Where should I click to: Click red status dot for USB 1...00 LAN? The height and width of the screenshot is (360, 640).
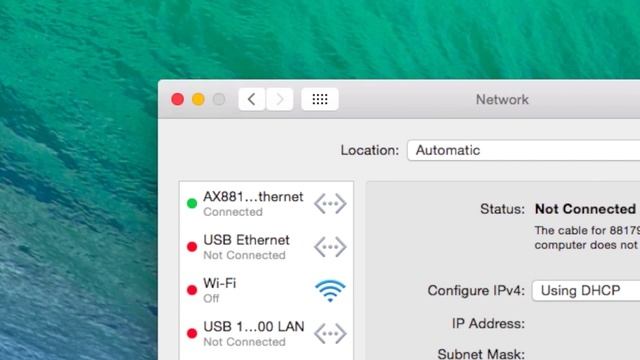pyautogui.click(x=192, y=333)
